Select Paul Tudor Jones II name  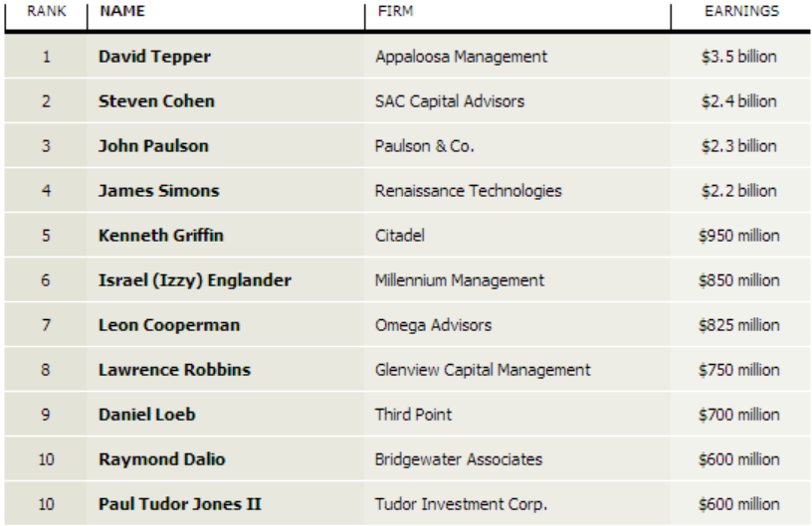(x=180, y=504)
